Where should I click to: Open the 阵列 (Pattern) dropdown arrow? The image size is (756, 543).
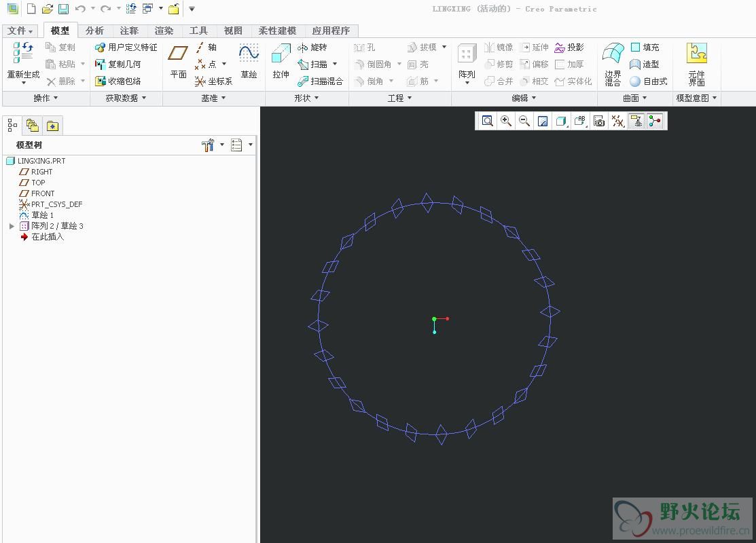coord(467,83)
